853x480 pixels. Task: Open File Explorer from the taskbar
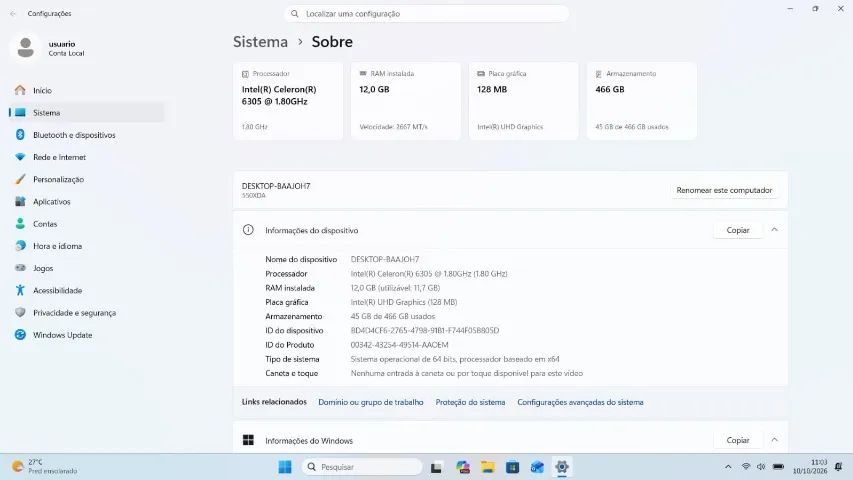(488, 467)
